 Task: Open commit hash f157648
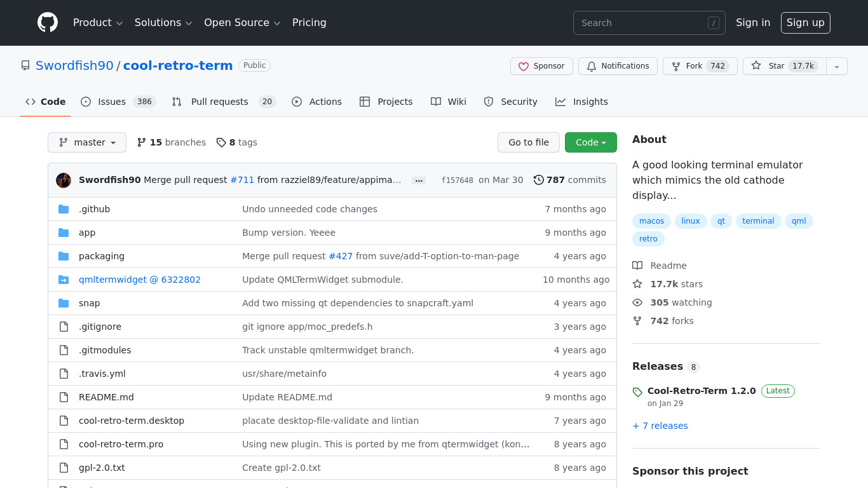click(458, 180)
